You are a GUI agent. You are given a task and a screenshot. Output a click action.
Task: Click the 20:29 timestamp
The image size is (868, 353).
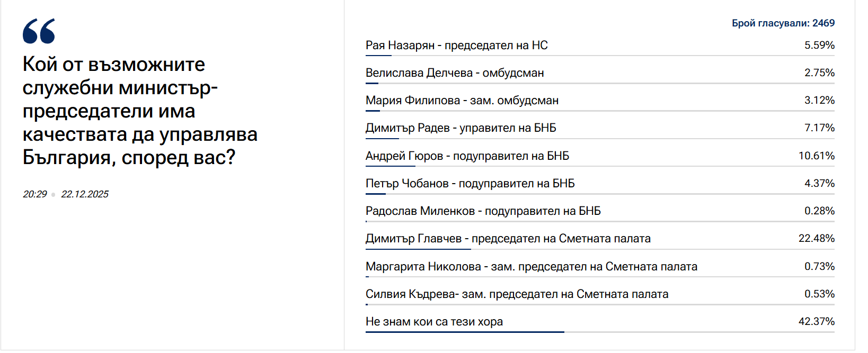[x=35, y=194]
